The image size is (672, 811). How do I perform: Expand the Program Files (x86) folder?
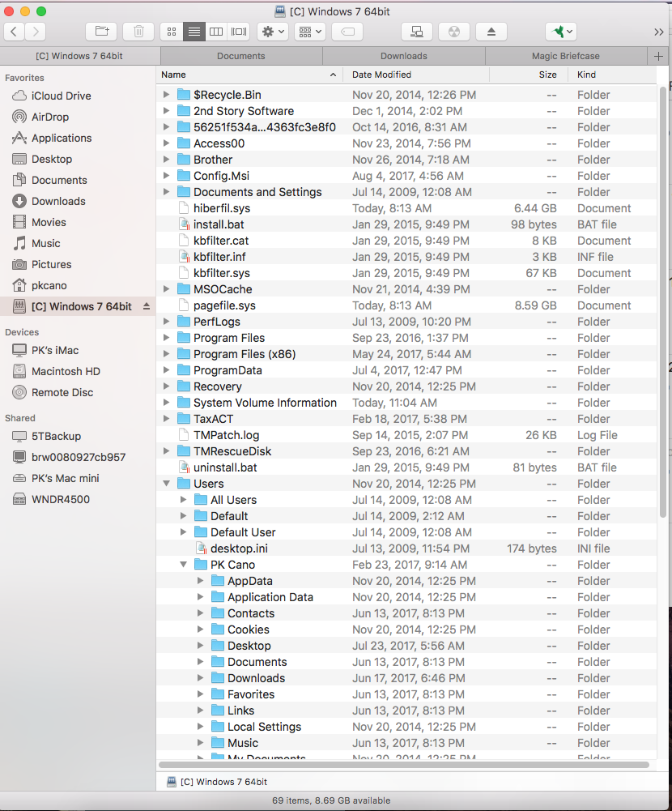click(167, 354)
